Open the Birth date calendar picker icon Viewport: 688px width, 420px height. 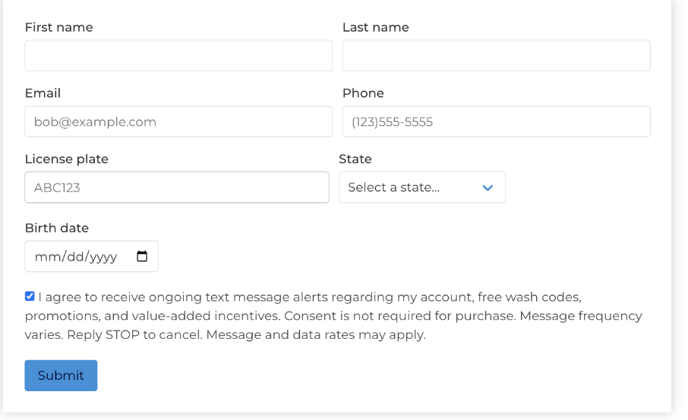(x=142, y=256)
